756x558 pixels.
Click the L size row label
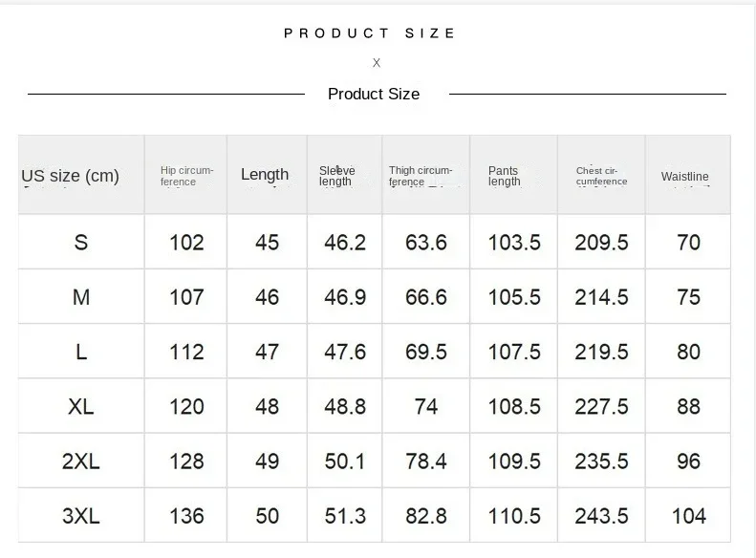point(81,352)
